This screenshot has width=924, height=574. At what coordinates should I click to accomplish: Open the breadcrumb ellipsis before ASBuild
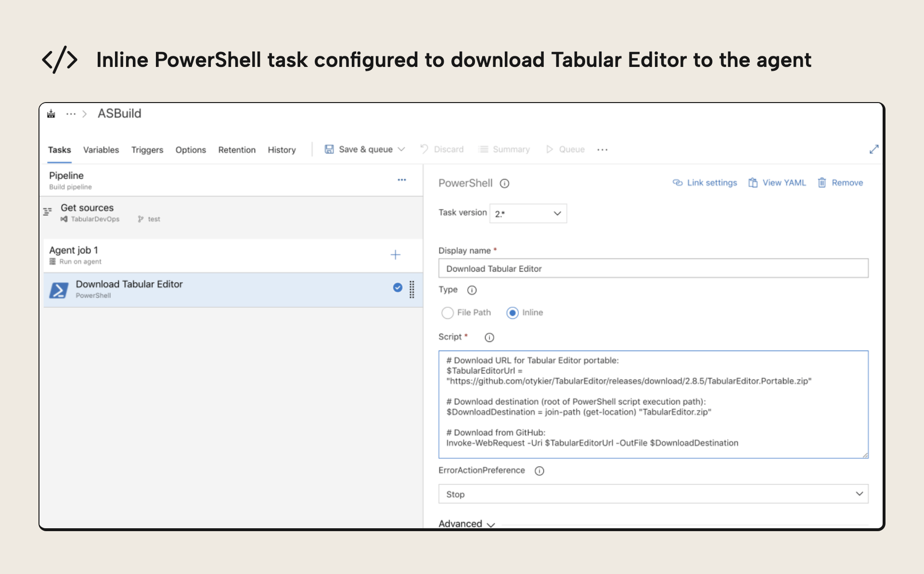coord(71,114)
